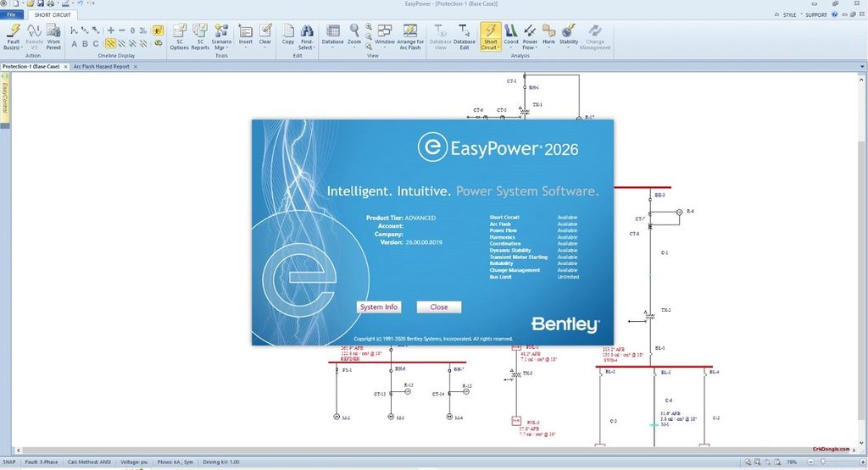Open the Scenario Mgr dropdown
This screenshot has height=470, width=868.
coord(221,37)
